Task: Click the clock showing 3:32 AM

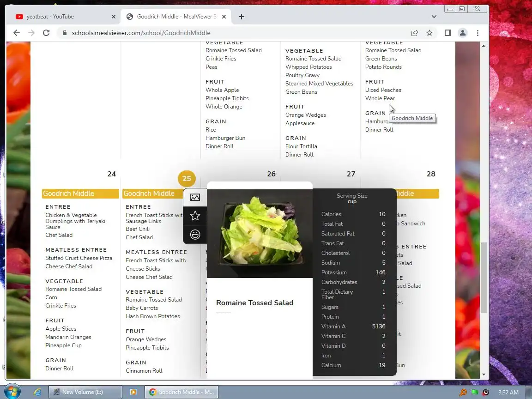Action: click(x=508, y=392)
